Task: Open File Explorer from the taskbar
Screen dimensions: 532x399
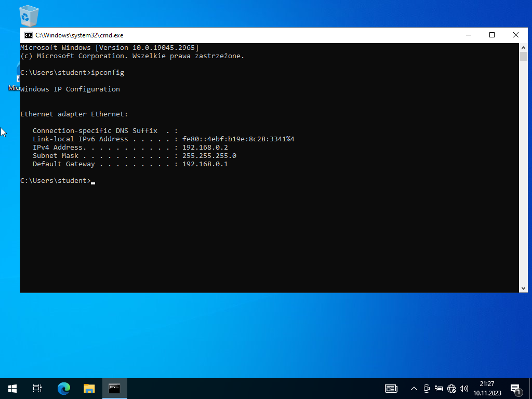Action: coord(89,389)
